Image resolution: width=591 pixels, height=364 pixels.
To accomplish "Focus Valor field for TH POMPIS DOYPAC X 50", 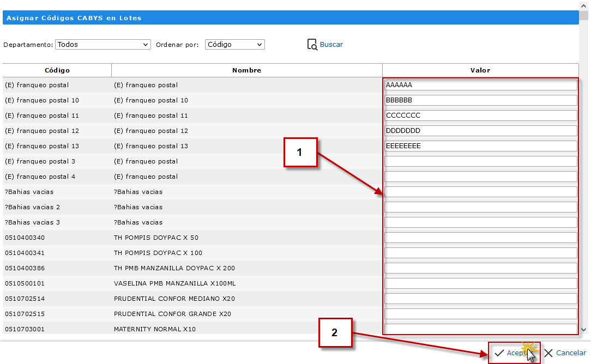I will point(480,238).
